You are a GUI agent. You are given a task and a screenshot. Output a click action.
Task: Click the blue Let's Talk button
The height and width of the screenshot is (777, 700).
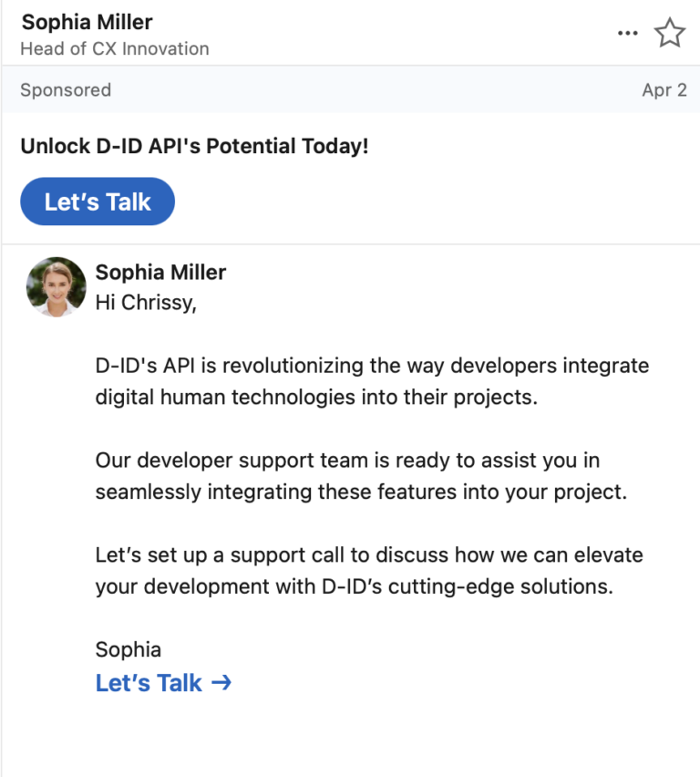(x=98, y=202)
